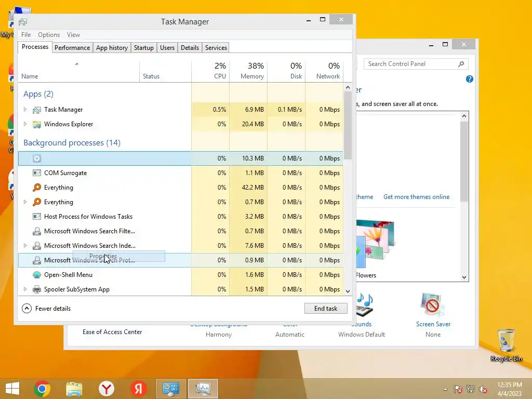The width and height of the screenshot is (532, 399).
Task: Show hidden tray icons arrow
Action: [445, 390]
